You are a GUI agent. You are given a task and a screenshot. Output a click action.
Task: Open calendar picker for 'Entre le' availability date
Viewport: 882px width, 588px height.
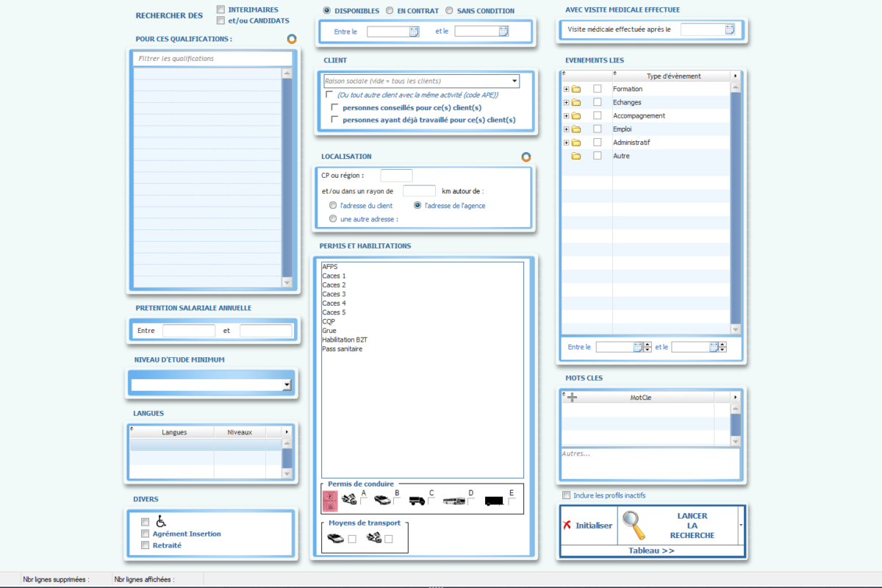coord(414,32)
